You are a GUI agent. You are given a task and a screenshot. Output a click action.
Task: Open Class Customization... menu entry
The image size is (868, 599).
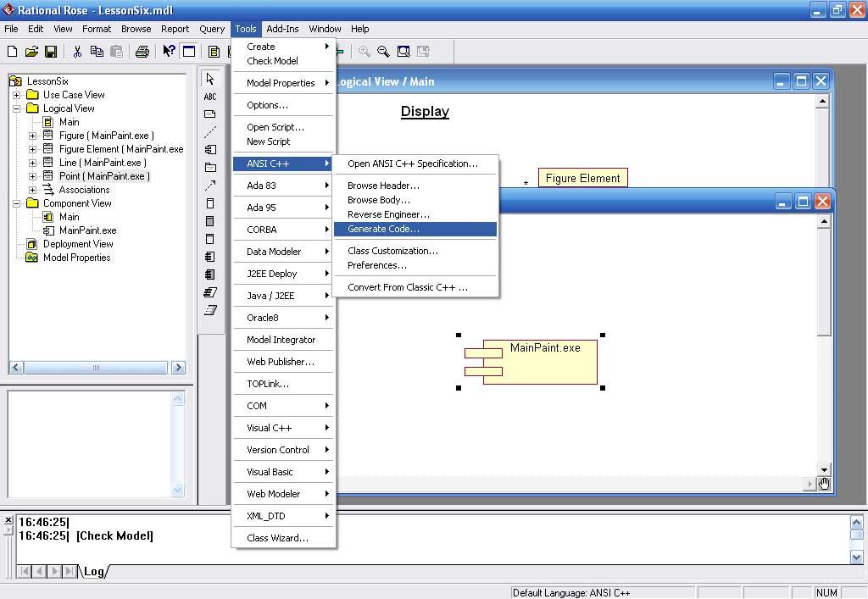point(415,251)
